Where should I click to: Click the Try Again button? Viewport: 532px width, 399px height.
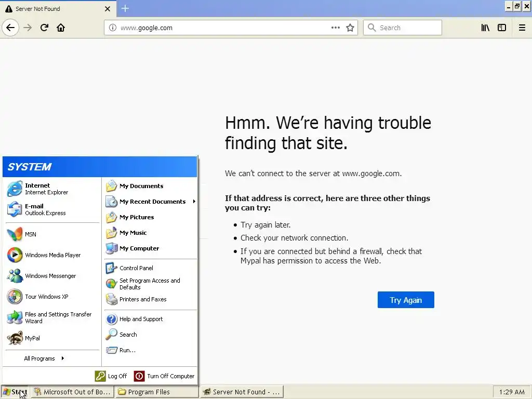tap(406, 300)
